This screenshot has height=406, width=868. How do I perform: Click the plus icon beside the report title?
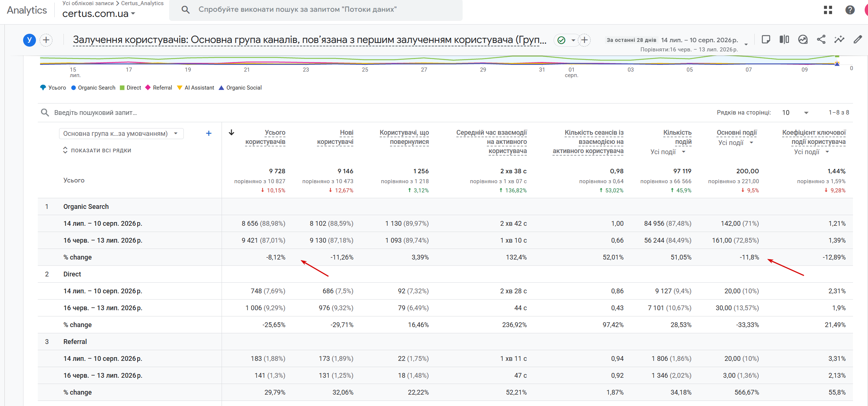pyautogui.click(x=584, y=40)
